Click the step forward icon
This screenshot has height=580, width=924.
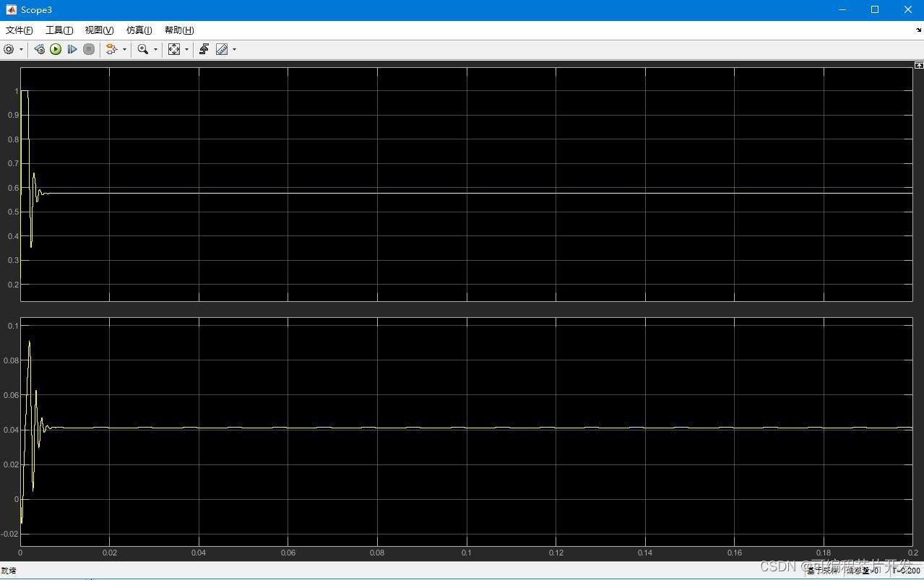pos(72,49)
